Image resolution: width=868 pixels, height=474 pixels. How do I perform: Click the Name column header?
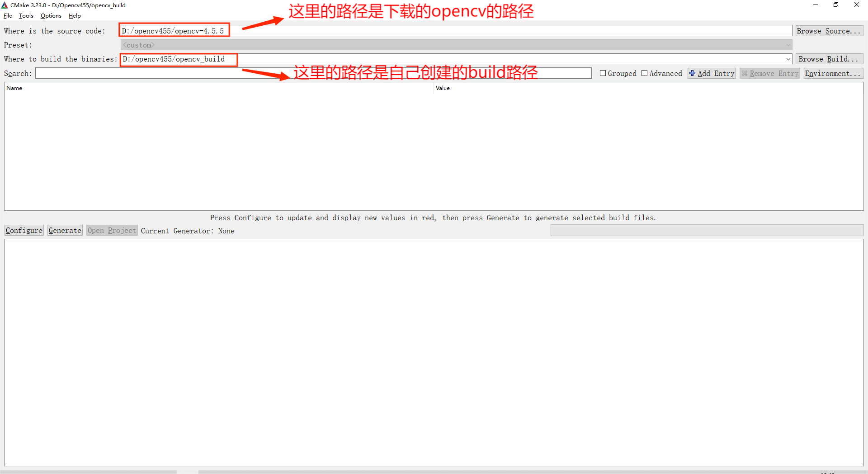pyautogui.click(x=219, y=88)
